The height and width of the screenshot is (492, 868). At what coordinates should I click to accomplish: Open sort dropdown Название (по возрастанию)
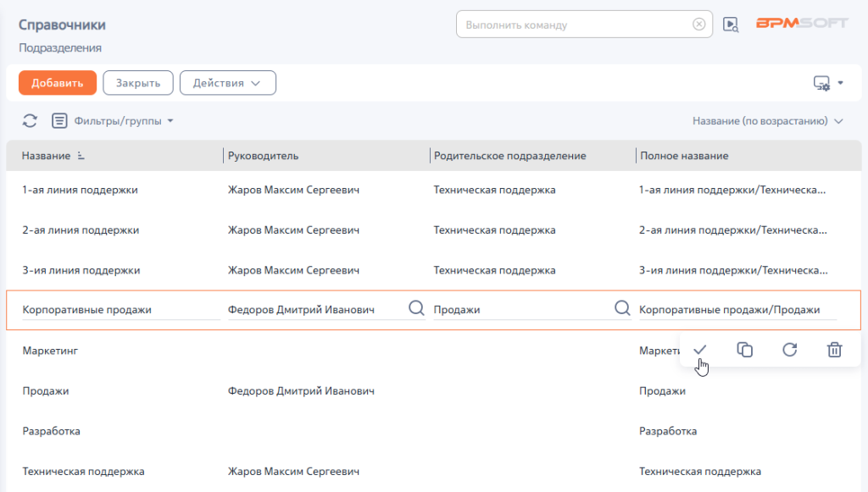click(767, 121)
